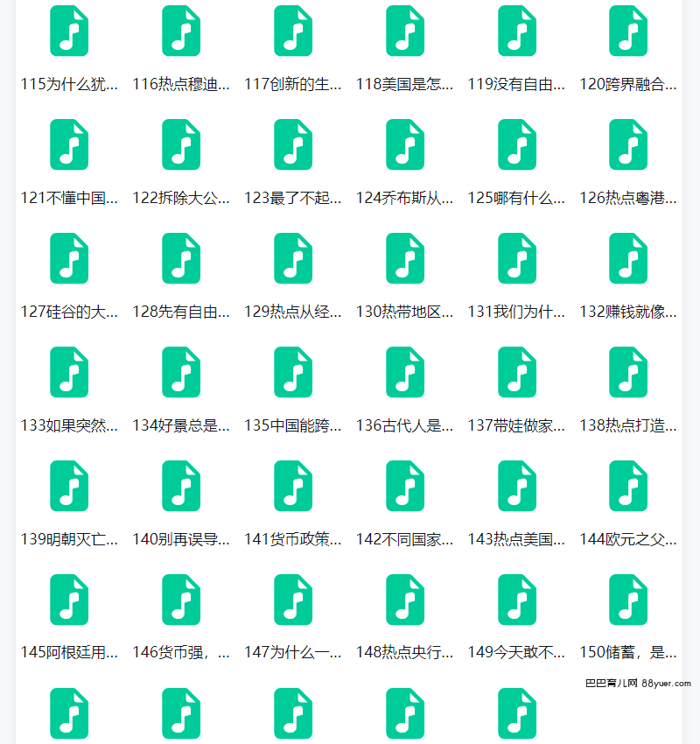This screenshot has height=744, width=700.
Task: Select file label 139明朝灭亡
Action: click(69, 539)
